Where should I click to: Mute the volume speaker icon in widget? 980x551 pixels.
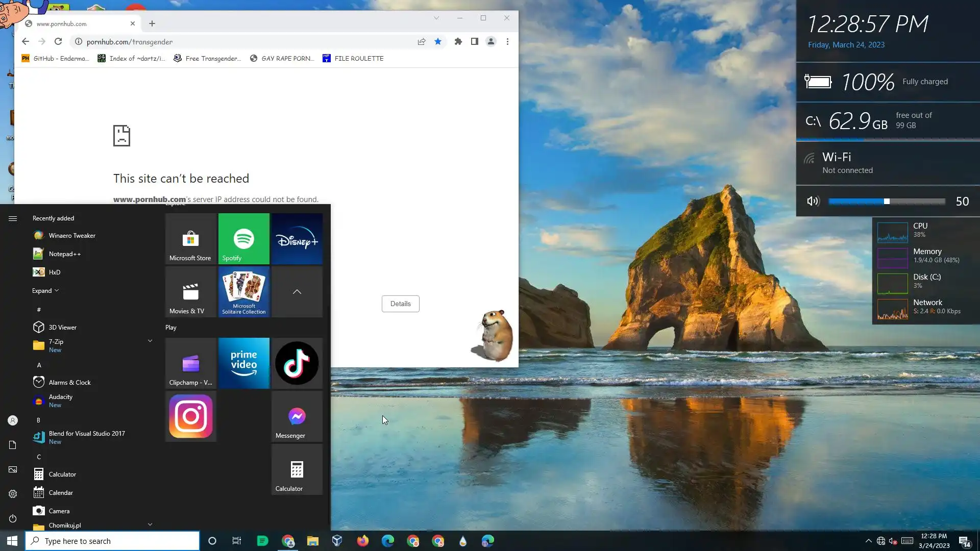(813, 202)
